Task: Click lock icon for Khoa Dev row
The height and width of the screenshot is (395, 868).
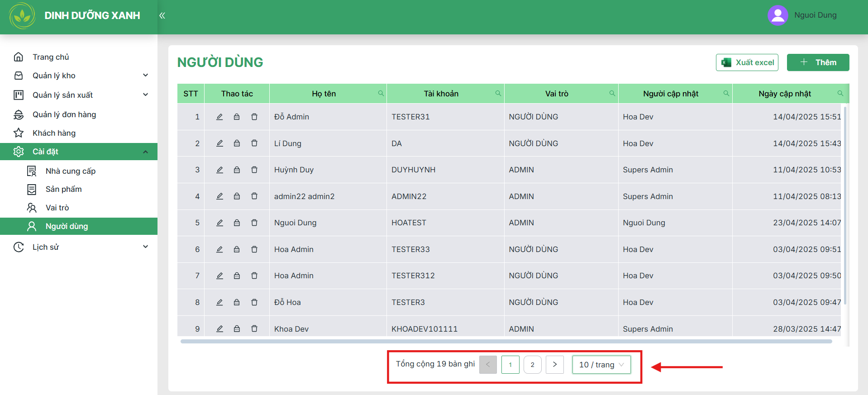Action: 237,329
